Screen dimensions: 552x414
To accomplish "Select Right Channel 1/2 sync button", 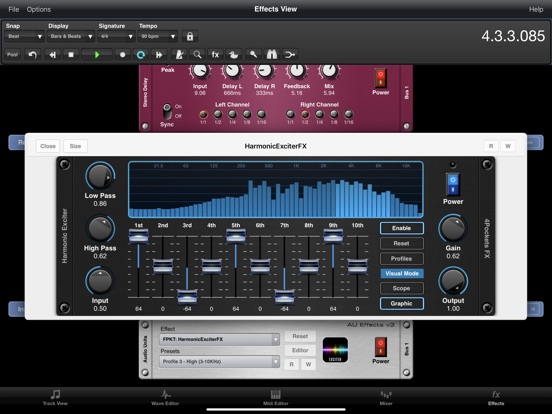I will (305, 114).
